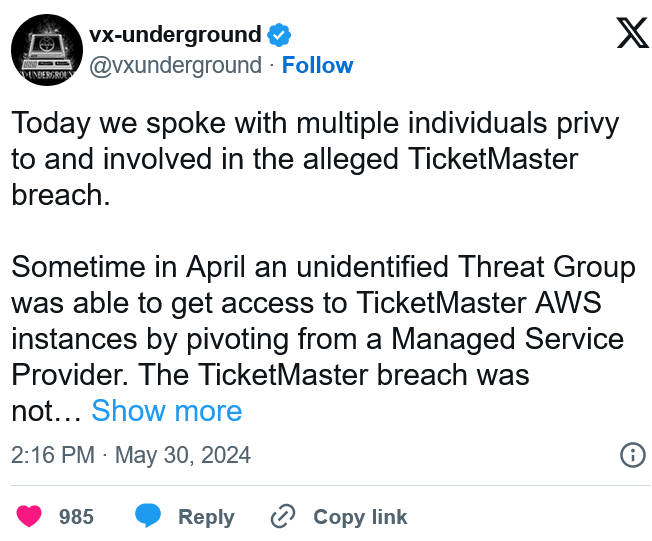Click the blue reply bubble icon

click(x=148, y=515)
